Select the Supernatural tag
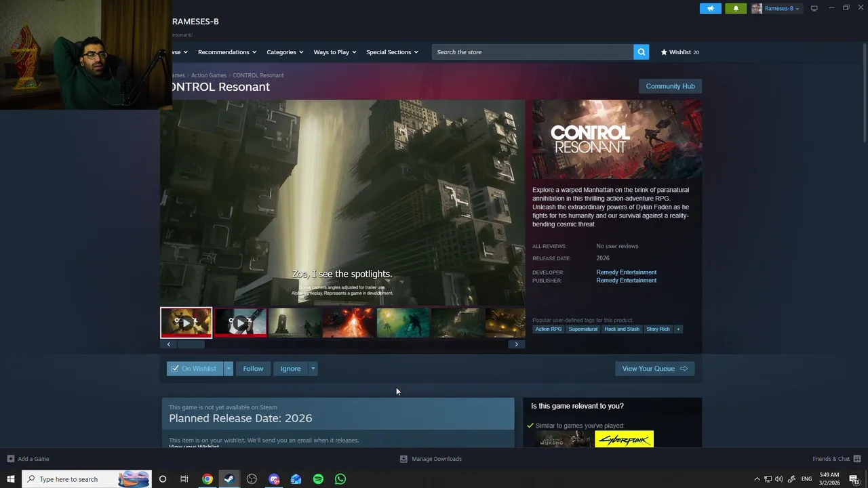This screenshot has height=488, width=868. 583,329
